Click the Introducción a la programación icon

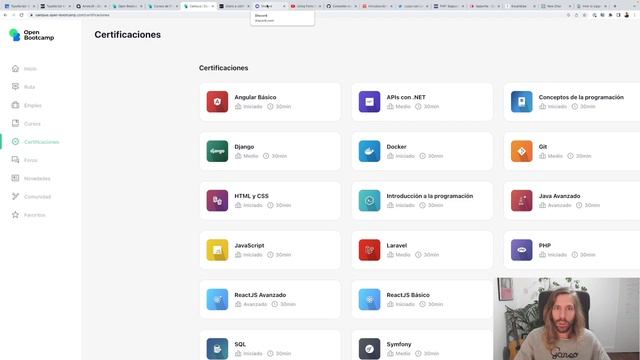pos(369,200)
